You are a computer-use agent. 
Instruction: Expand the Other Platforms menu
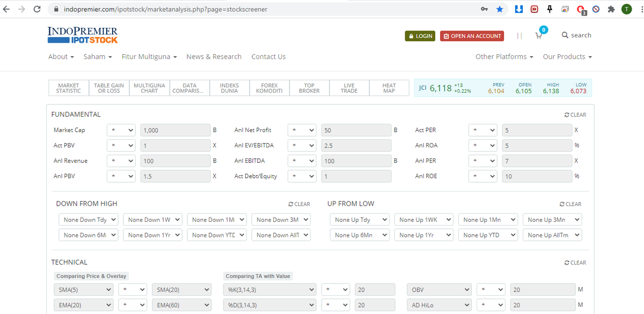[x=504, y=57]
